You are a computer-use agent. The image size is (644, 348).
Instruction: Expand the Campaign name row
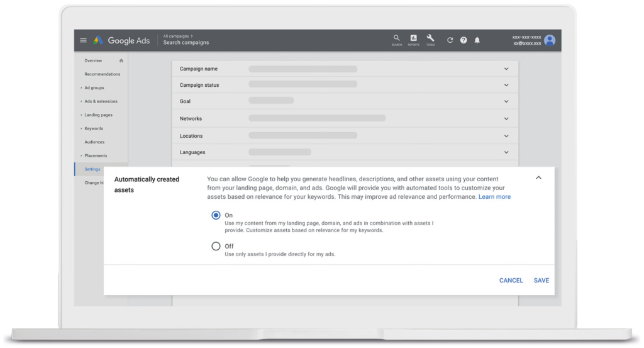pos(506,69)
